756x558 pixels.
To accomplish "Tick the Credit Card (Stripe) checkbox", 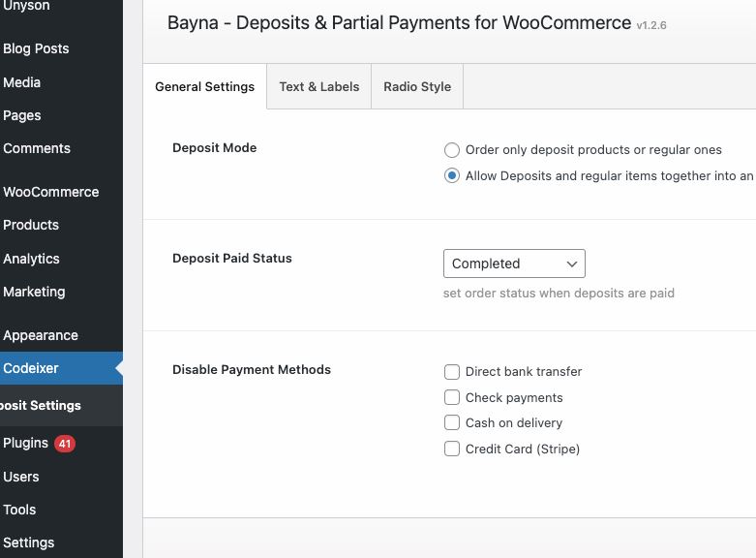I will click(x=452, y=449).
